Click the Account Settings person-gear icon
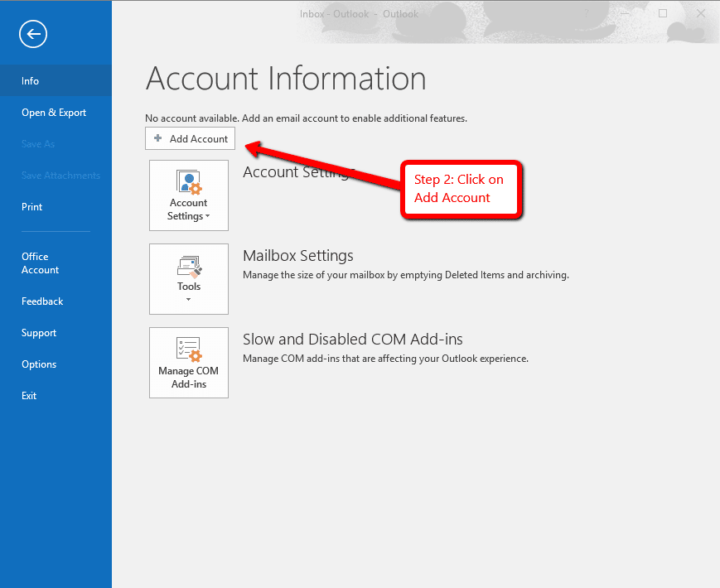Screen dimensions: 720x588 (x=189, y=182)
